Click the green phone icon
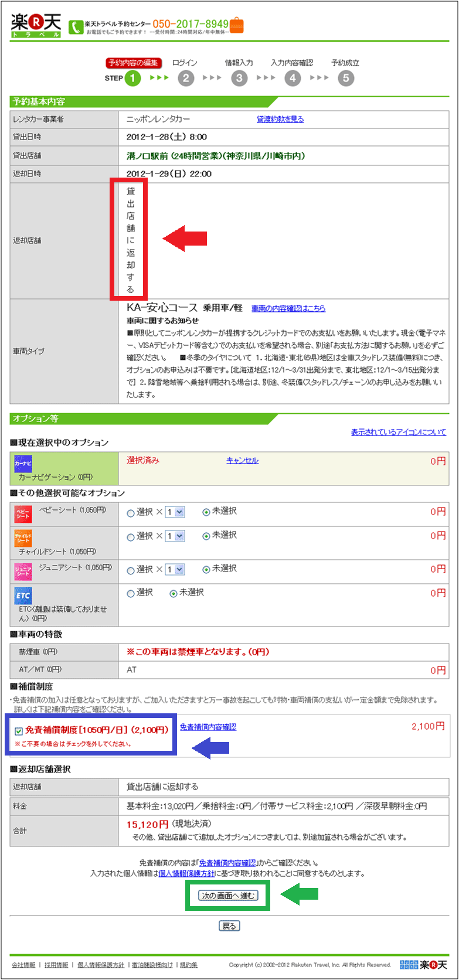 pos(76,27)
